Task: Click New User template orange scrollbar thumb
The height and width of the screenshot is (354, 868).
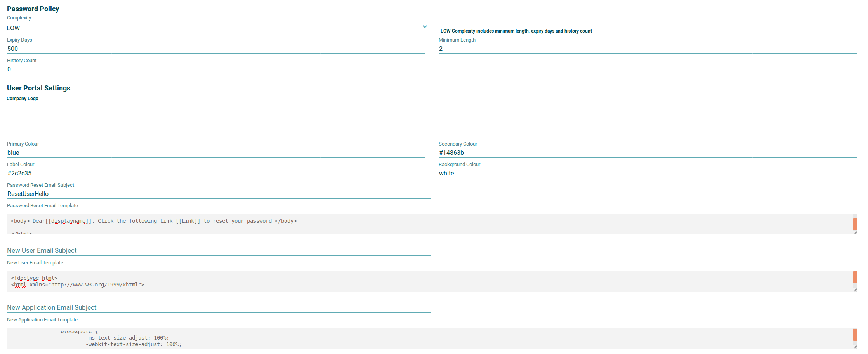Action: coord(855,277)
